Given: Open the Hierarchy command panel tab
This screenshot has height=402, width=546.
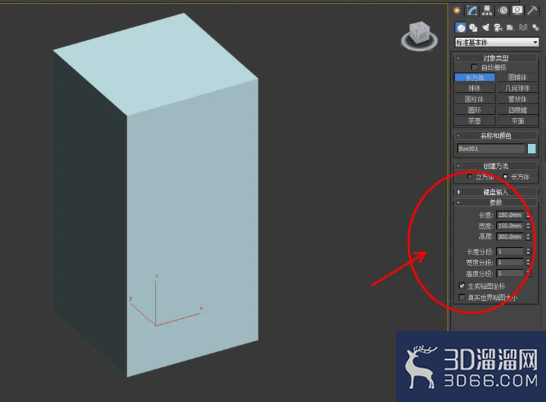Looking at the screenshot, I should pyautogui.click(x=487, y=10).
